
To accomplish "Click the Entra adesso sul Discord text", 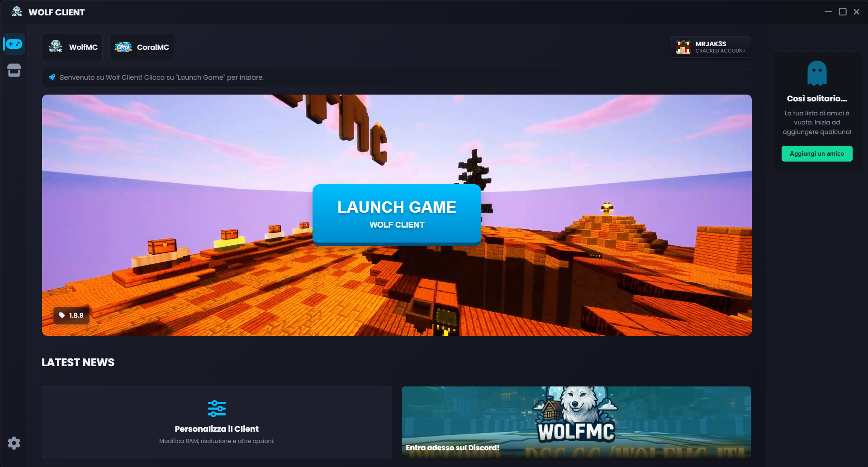I will (x=452, y=448).
